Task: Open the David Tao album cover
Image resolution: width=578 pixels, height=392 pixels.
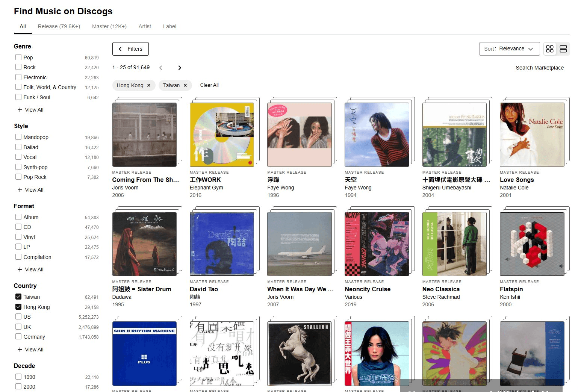Action: tap(222, 244)
